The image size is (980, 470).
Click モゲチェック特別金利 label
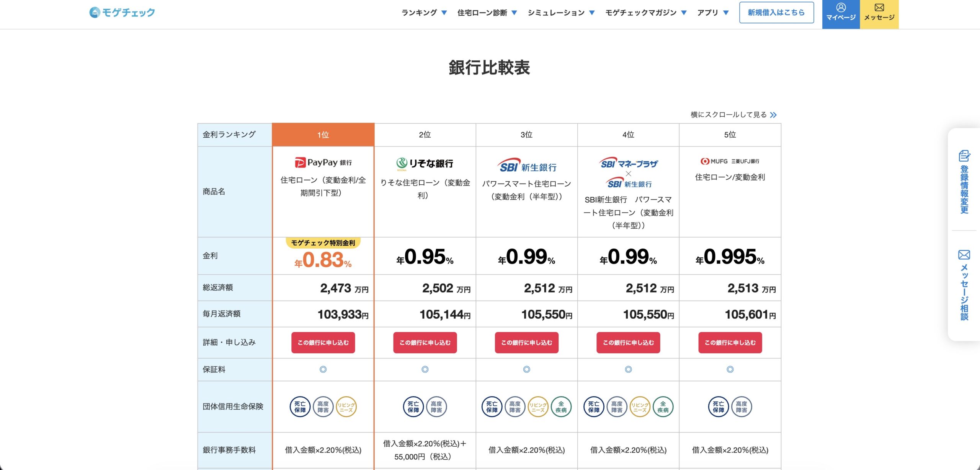pyautogui.click(x=323, y=243)
